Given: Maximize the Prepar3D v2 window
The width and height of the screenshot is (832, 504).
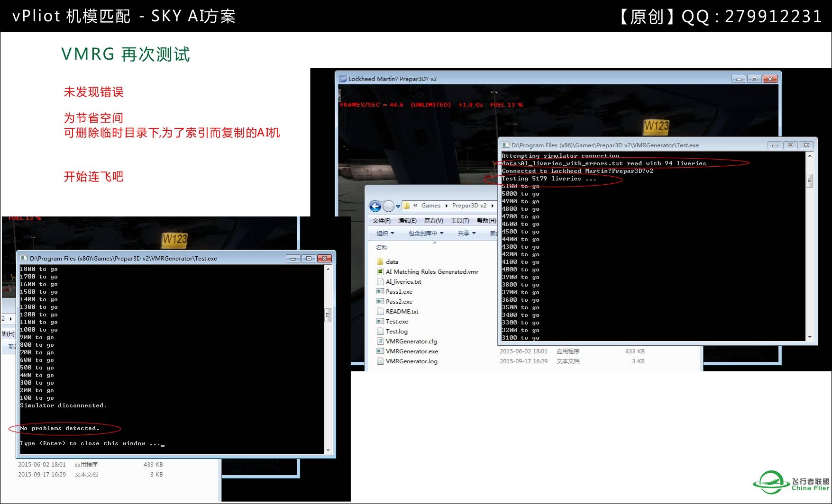Looking at the screenshot, I should pyautogui.click(x=754, y=79).
